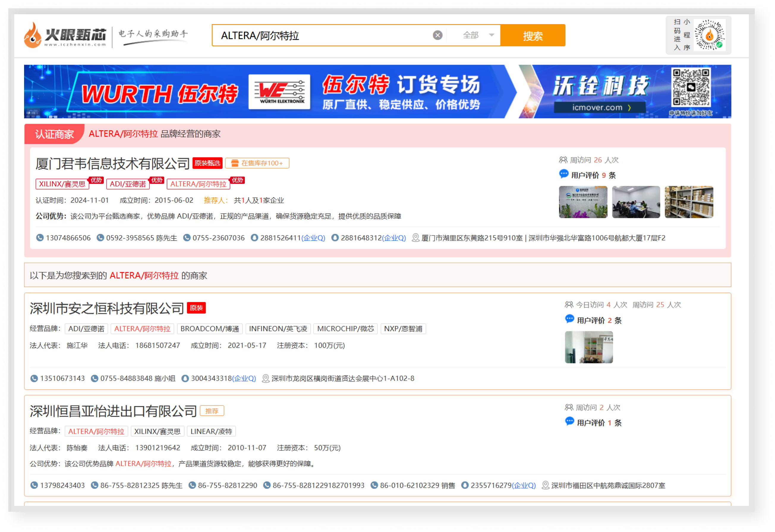This screenshot has height=532, width=775.
Task: Click the phone icon beside 13074866506
Action: pyautogui.click(x=40, y=238)
